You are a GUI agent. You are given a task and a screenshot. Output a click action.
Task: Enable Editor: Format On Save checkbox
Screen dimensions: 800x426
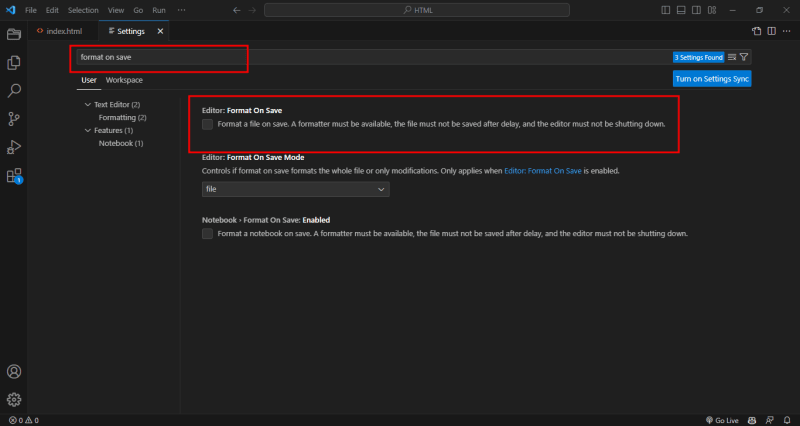tap(207, 124)
